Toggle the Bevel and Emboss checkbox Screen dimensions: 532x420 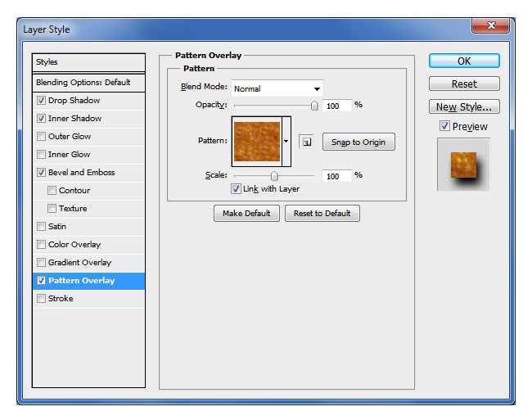tap(42, 173)
